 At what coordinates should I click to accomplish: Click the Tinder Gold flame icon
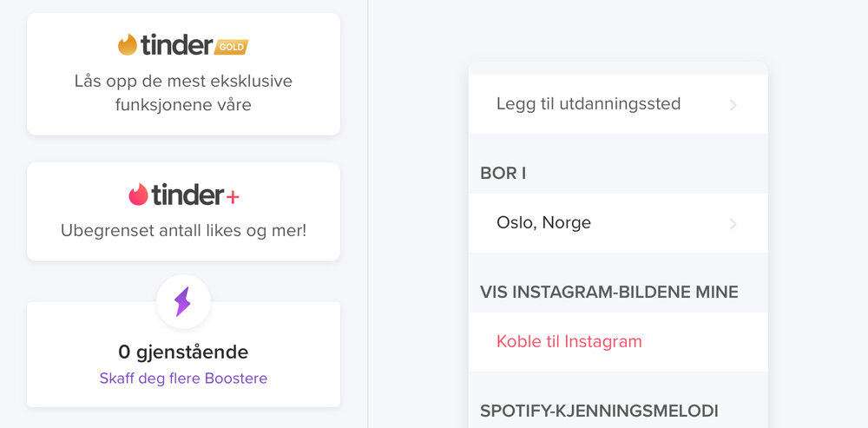click(x=128, y=44)
